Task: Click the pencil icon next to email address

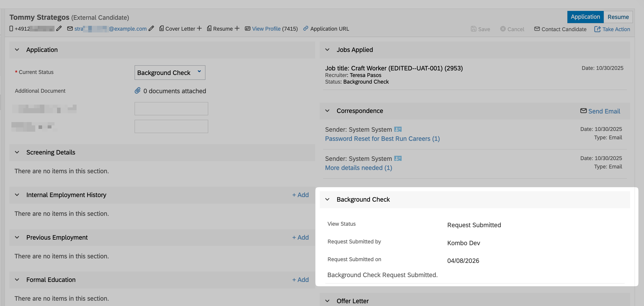Action: click(x=151, y=29)
